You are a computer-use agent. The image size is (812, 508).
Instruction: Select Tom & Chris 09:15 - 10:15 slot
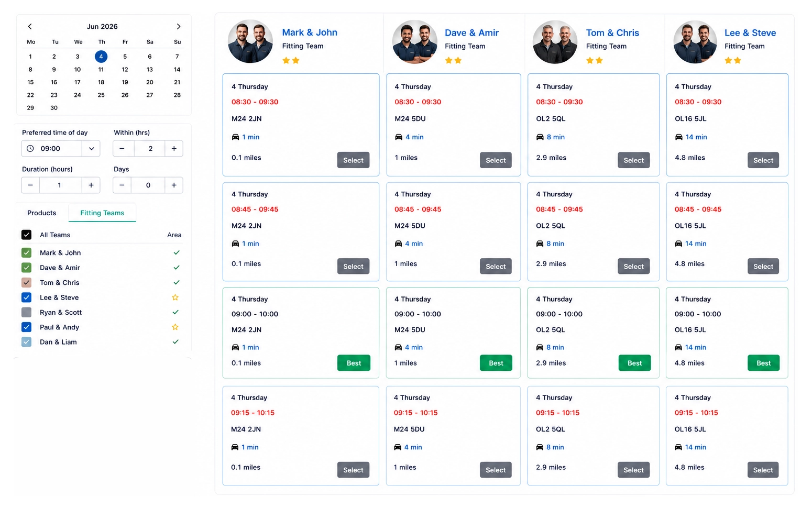(633, 470)
